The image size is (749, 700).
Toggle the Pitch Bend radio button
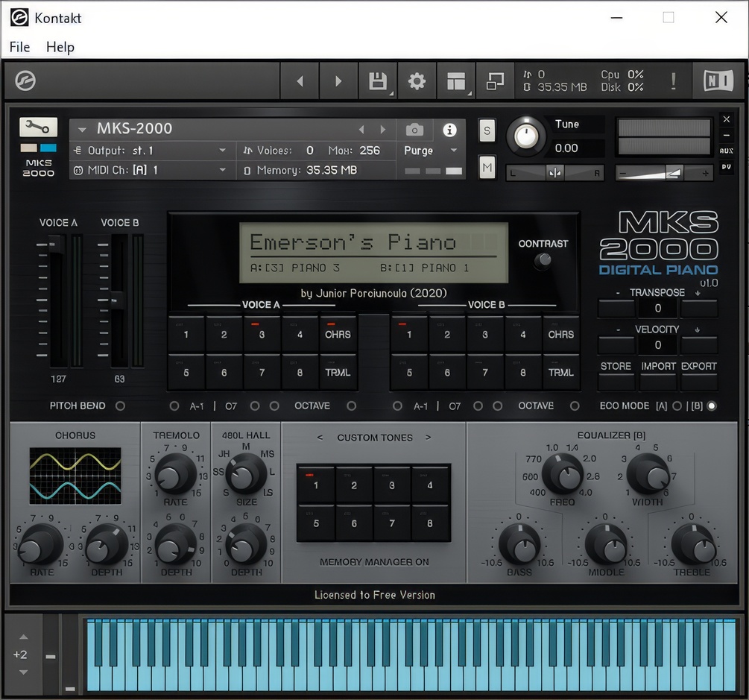(x=121, y=406)
